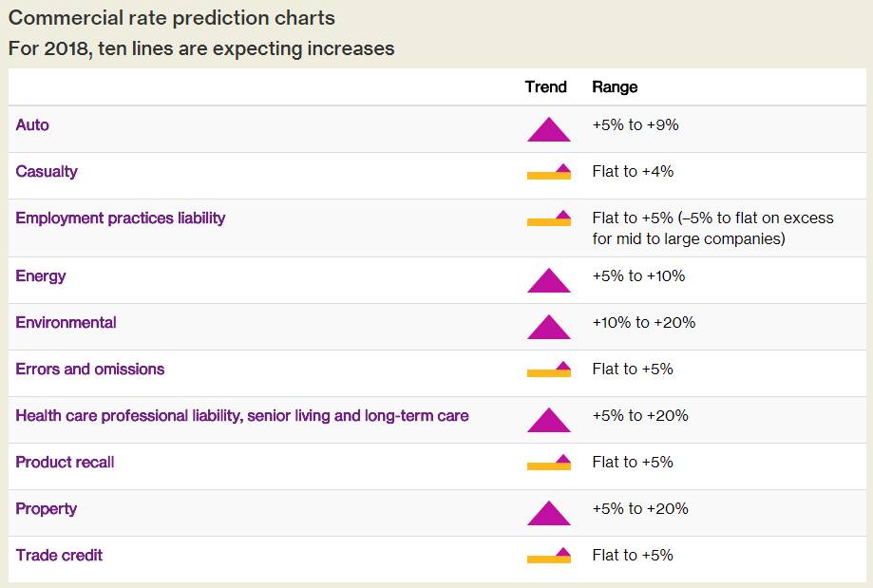Click the Employment practices liability trend icon

pyautogui.click(x=548, y=219)
